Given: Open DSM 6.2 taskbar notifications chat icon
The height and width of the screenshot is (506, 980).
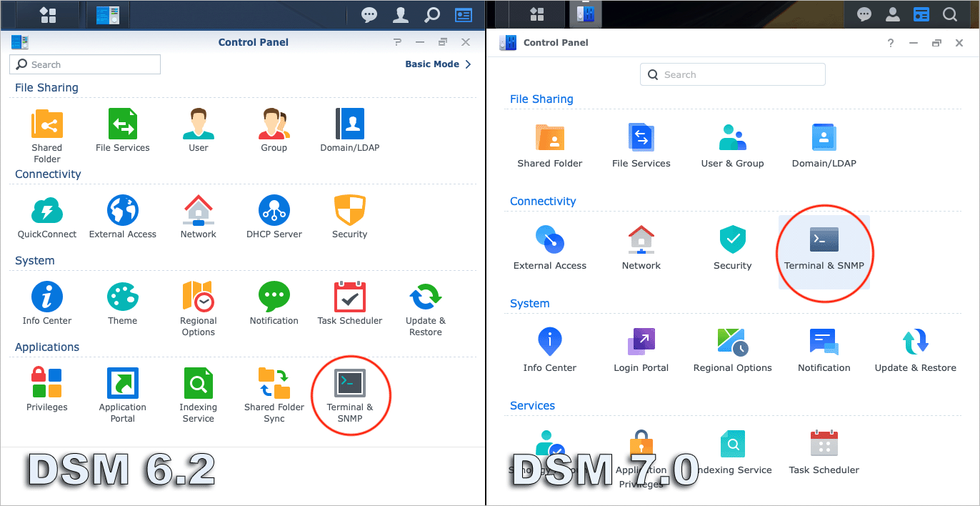Looking at the screenshot, I should (369, 14).
